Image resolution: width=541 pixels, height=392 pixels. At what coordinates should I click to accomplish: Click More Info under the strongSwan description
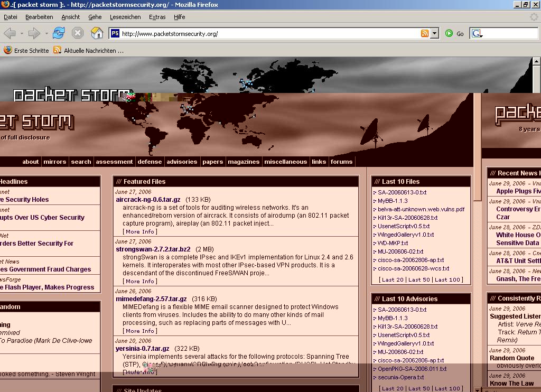click(x=140, y=281)
